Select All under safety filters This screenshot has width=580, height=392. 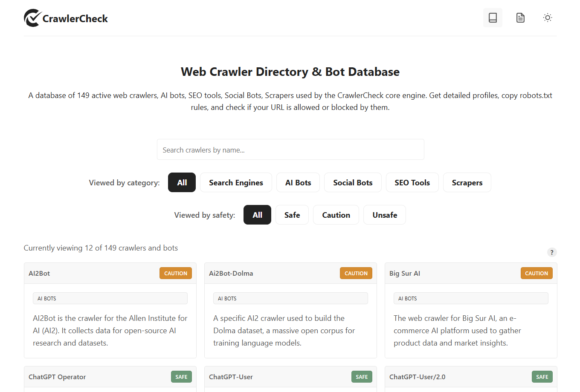257,215
